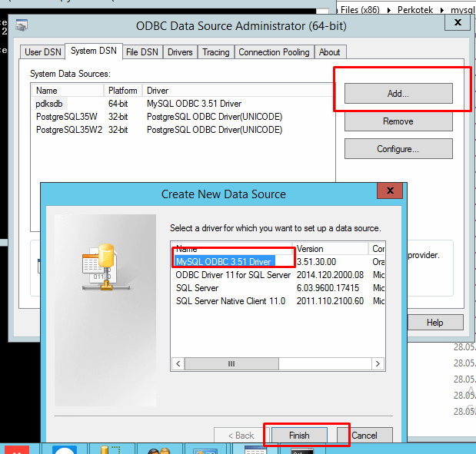Open the File DSN tab

141,52
